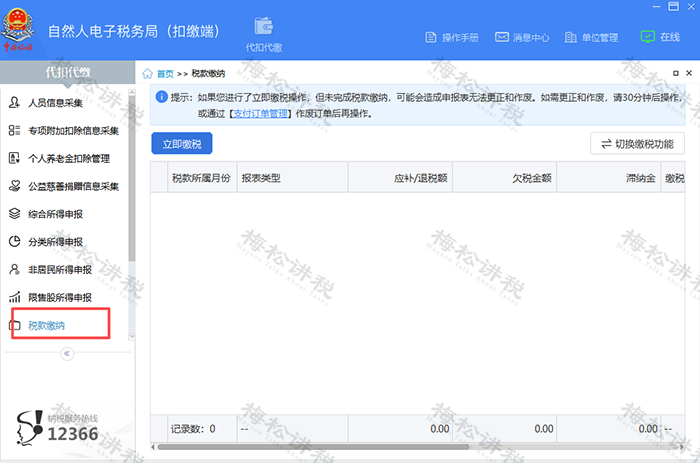
Task: Collapse sidebar with double-chevron arrow
Action: 67,353
